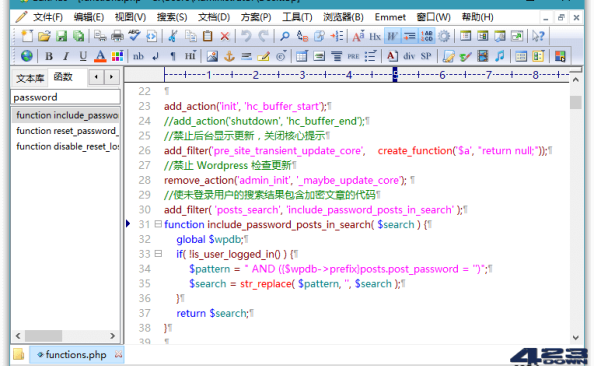Image resolution: width=594 pixels, height=366 pixels.
Task: Open browser preview globe icon
Action: 27,56
